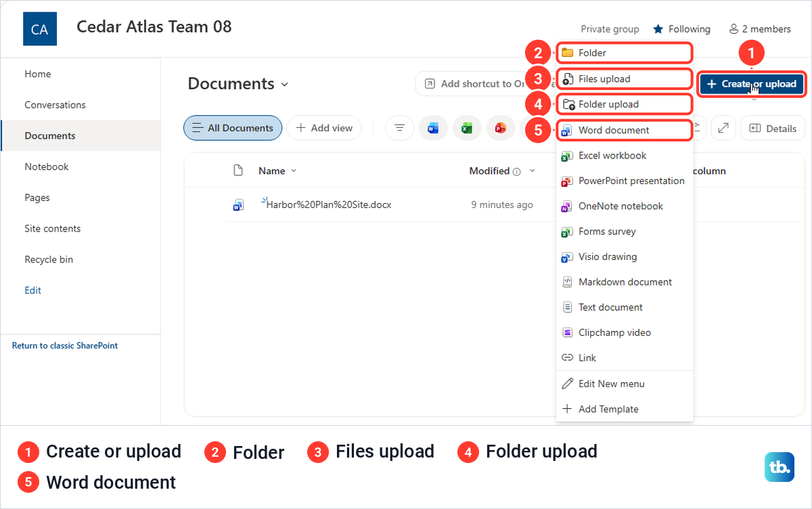Create a Visio drawing
The image size is (812, 509).
(625, 257)
